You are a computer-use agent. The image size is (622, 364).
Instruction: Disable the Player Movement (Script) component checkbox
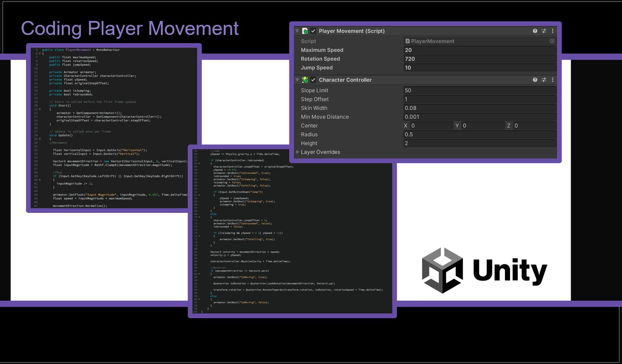pyautogui.click(x=313, y=31)
